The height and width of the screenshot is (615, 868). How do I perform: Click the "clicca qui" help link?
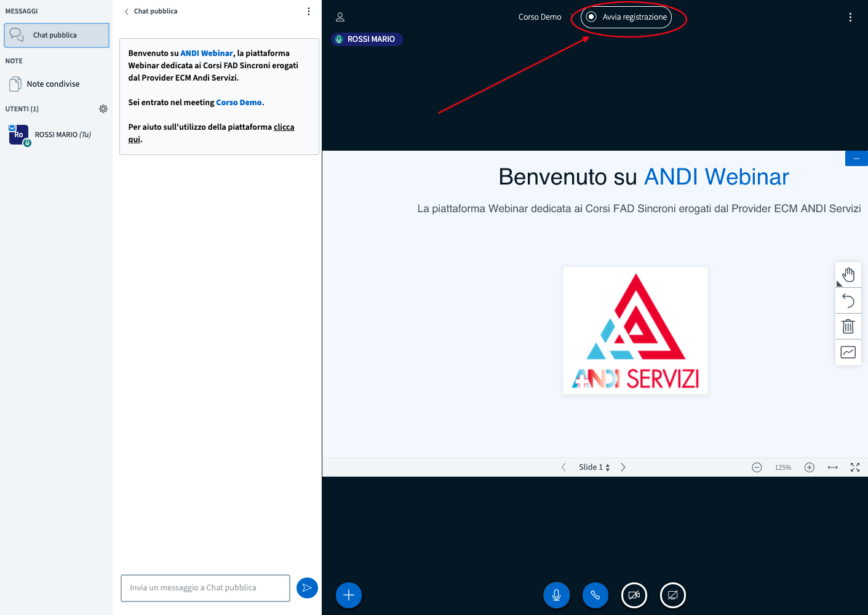pos(284,127)
